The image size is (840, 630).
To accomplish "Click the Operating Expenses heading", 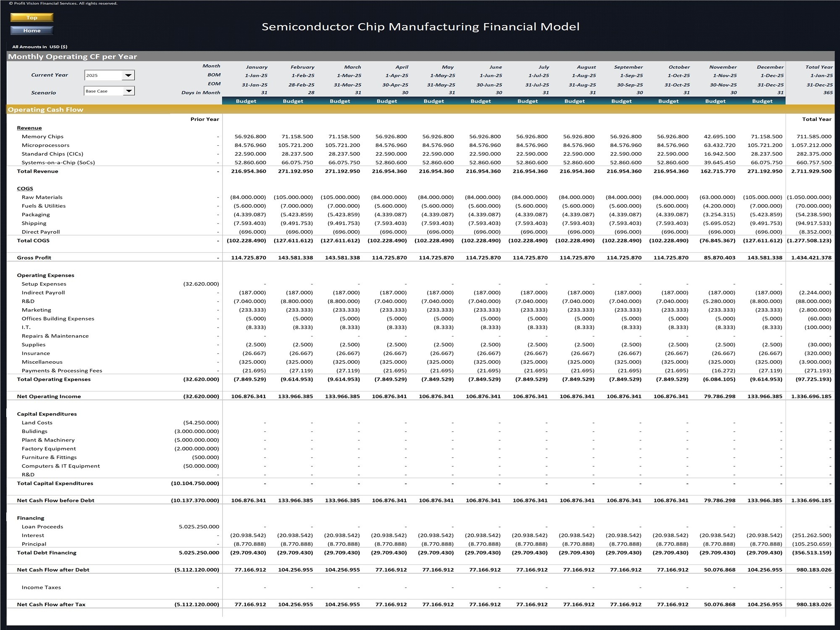I will pos(45,276).
